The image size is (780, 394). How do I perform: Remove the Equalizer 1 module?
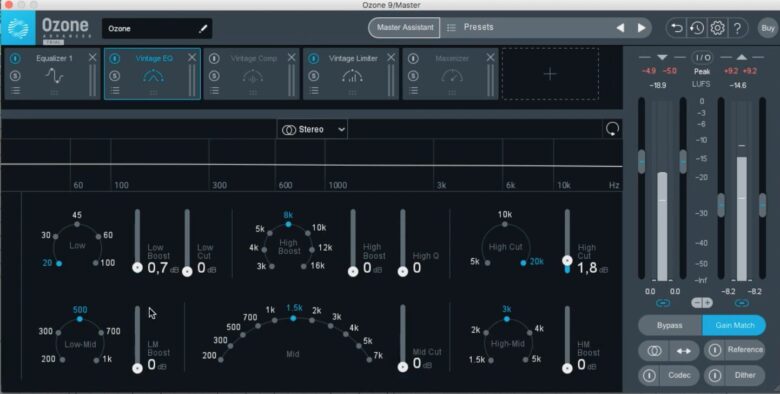[x=93, y=58]
